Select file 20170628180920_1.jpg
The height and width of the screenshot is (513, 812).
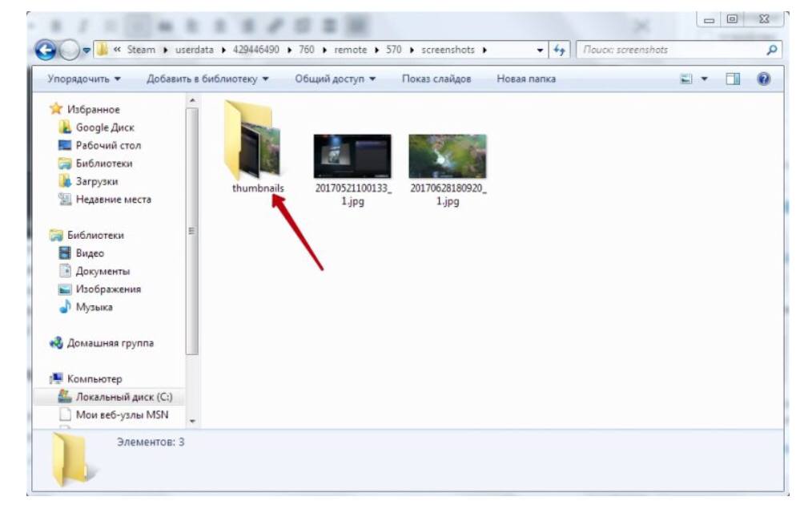(448, 171)
